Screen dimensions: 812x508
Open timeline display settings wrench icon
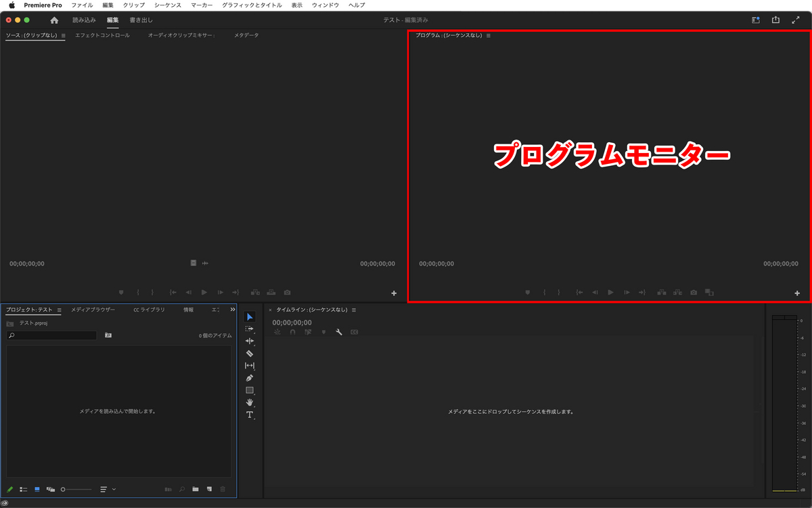coord(339,333)
